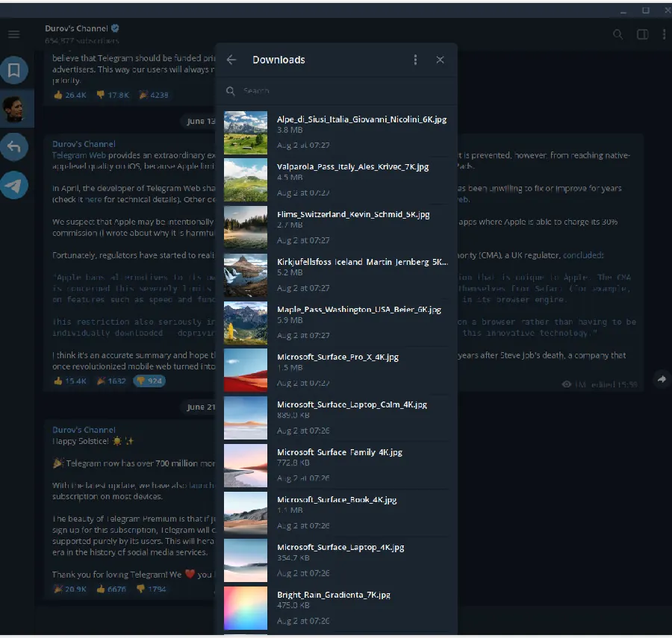Open Microsoft Surface Family thumbnail
Viewport: 672px width, 638px height.
pyautogui.click(x=246, y=466)
